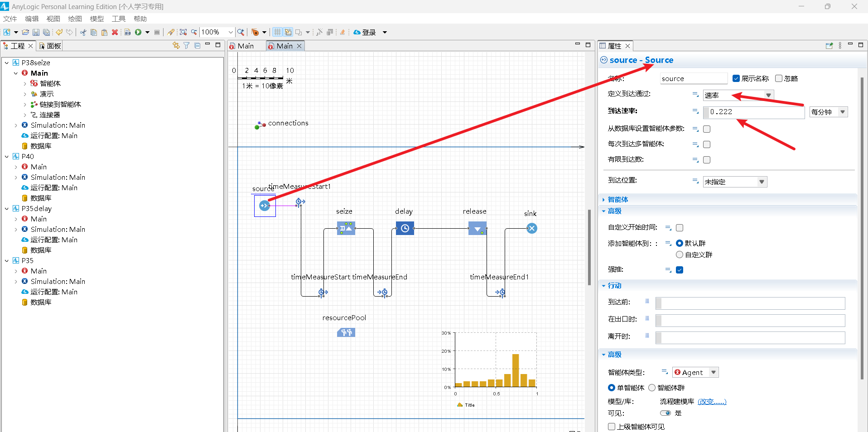Image resolution: width=868 pixels, height=432 pixels.
Task: Enable 每次到达多智能体 checkbox
Action: [x=707, y=144]
